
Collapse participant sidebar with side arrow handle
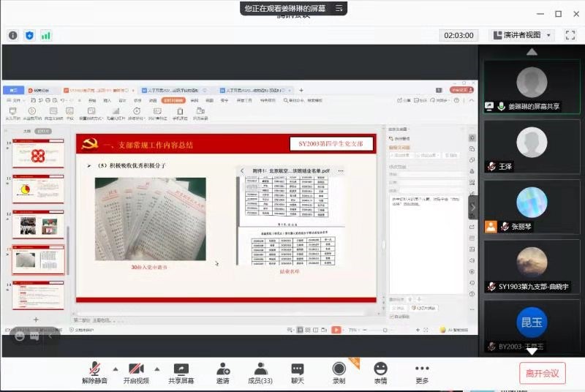point(473,207)
